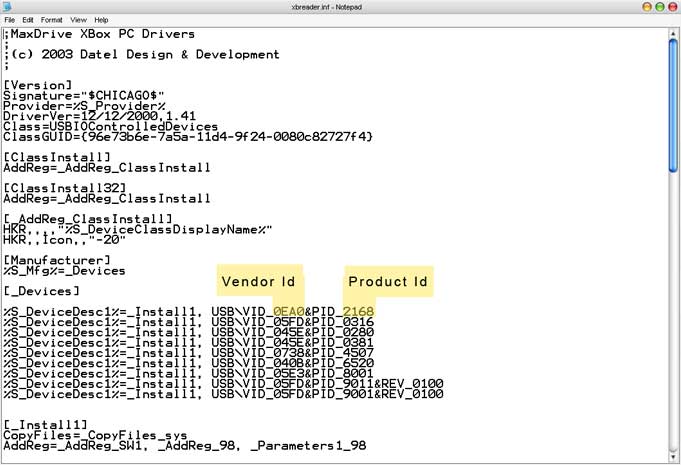Click the vertical scrollbar thumb

(x=673, y=106)
